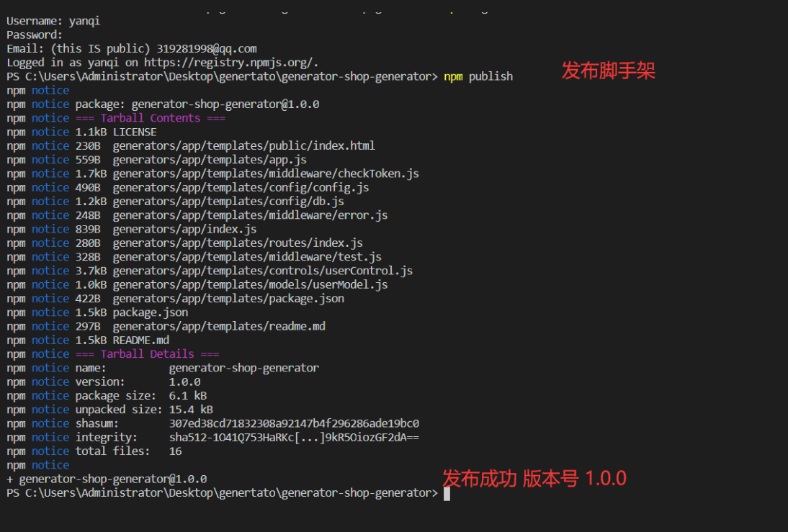This screenshot has height=532, width=788.
Task: Click the name value 'generator-shop-generator'
Action: click(243, 369)
